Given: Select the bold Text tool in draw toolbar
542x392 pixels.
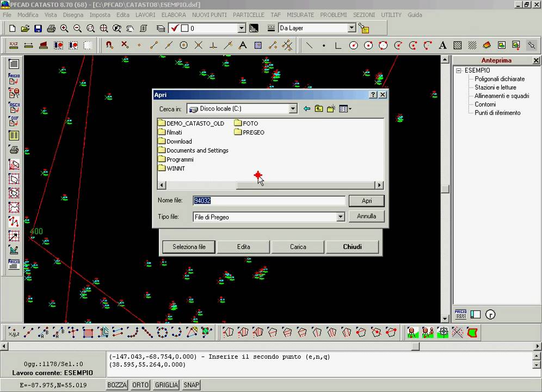Looking at the screenshot, I should [x=442, y=45].
